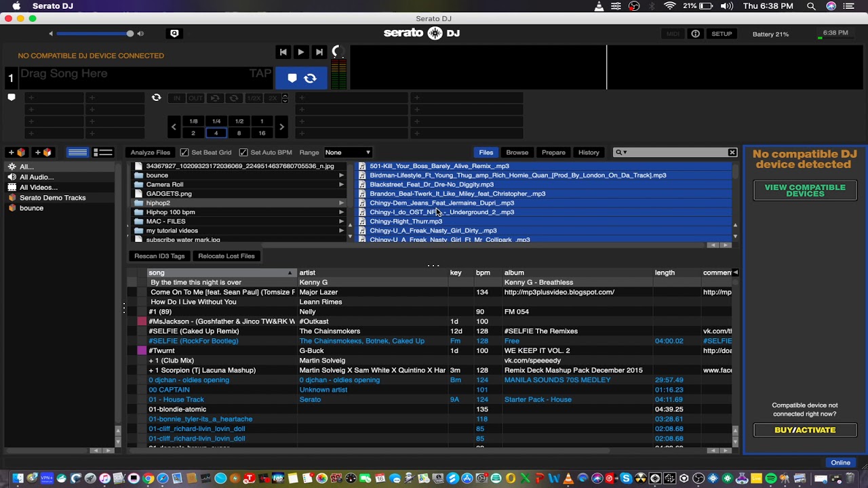Open the SETUP screen
This screenshot has width=868, height=488.
click(x=722, y=34)
